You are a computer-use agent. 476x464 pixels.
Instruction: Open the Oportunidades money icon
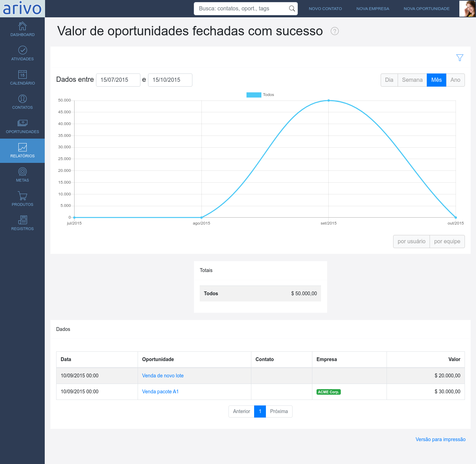23,123
